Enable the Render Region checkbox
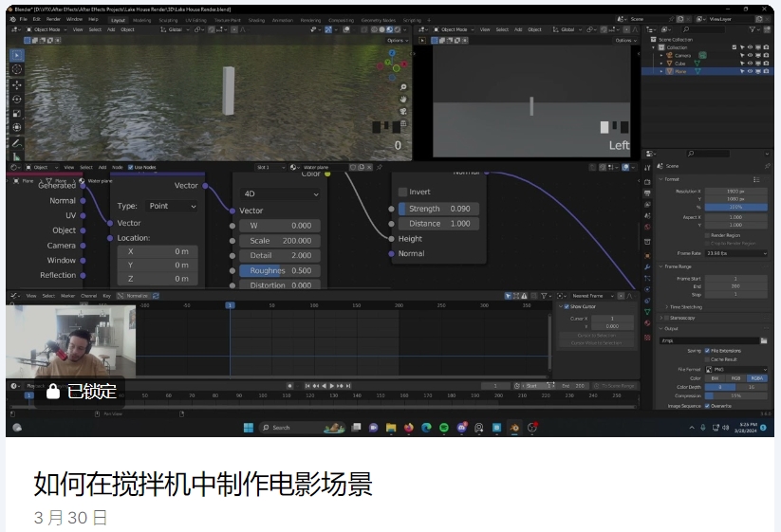781x532 pixels. [707, 235]
